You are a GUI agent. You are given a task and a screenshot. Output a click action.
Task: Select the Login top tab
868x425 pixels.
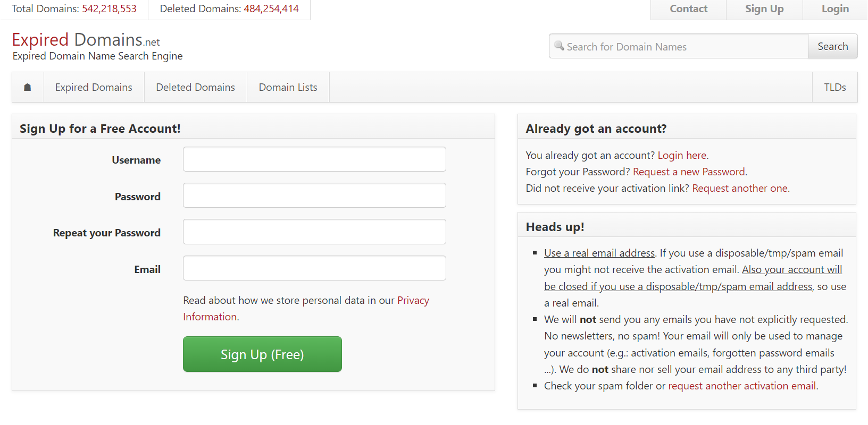coord(835,9)
